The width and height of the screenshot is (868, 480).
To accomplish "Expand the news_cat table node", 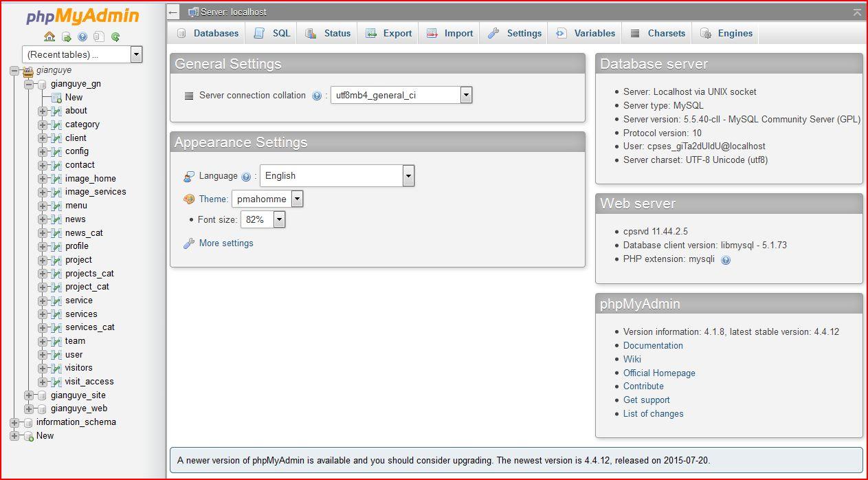I will (x=43, y=233).
